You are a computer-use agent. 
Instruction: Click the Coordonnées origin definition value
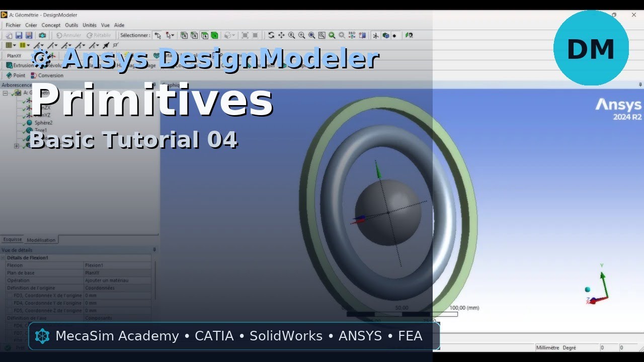[x=117, y=288]
